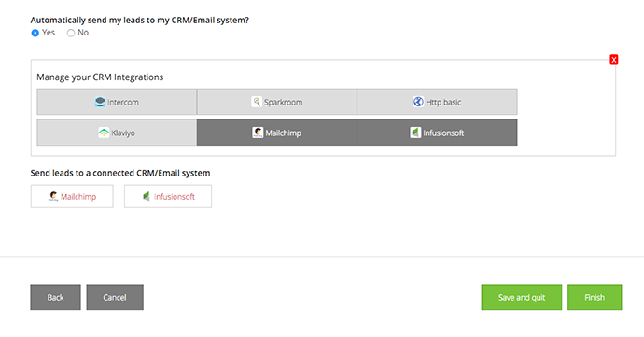Click the Intercom logo icon
This screenshot has width=644, height=337.
pyautogui.click(x=100, y=102)
